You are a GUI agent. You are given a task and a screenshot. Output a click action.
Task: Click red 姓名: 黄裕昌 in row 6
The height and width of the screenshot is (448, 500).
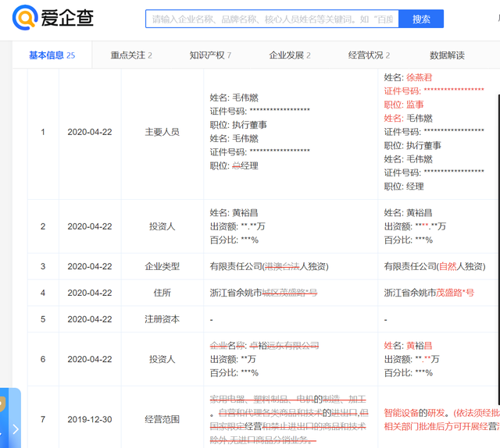(408, 346)
